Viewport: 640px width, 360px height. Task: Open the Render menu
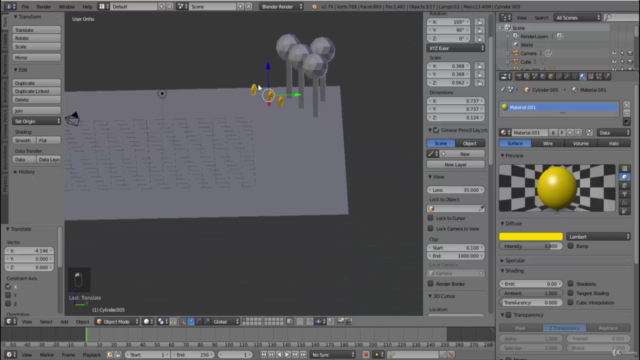click(x=44, y=7)
